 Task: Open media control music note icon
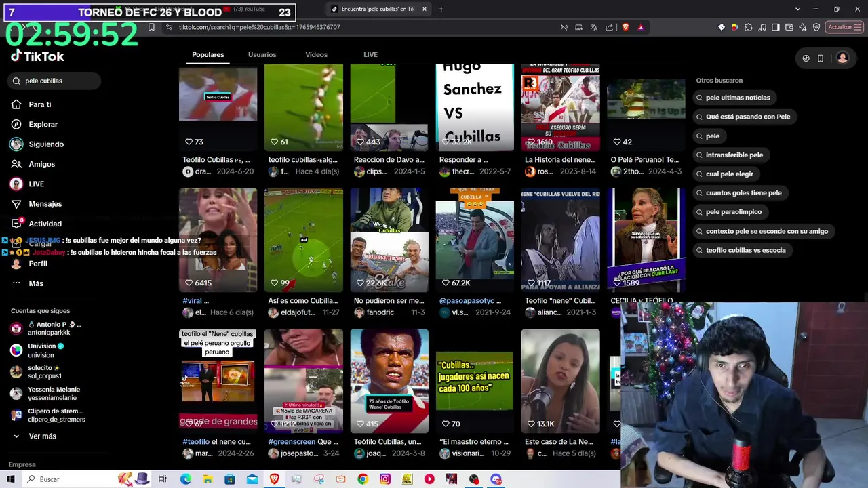click(762, 27)
